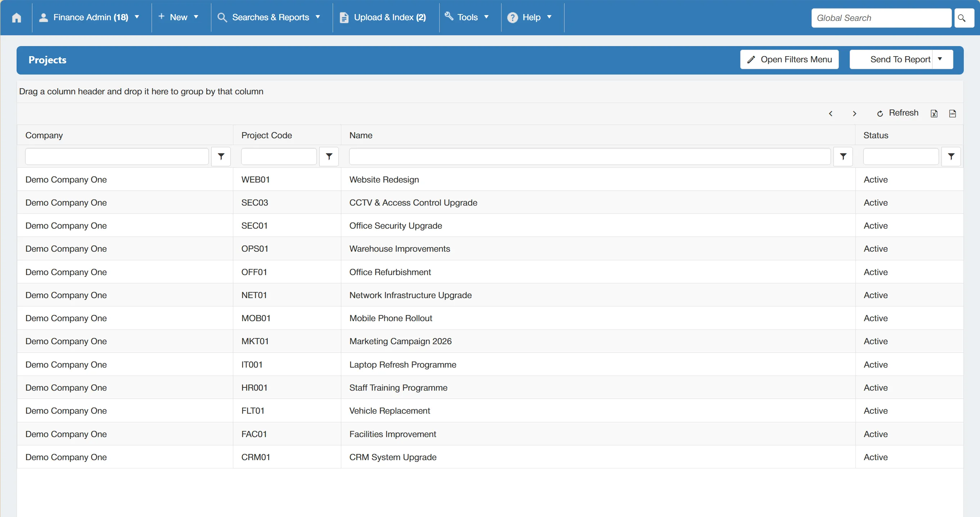Select the Mobile Phone Rollout row
This screenshot has width=980, height=517.
[490, 318]
